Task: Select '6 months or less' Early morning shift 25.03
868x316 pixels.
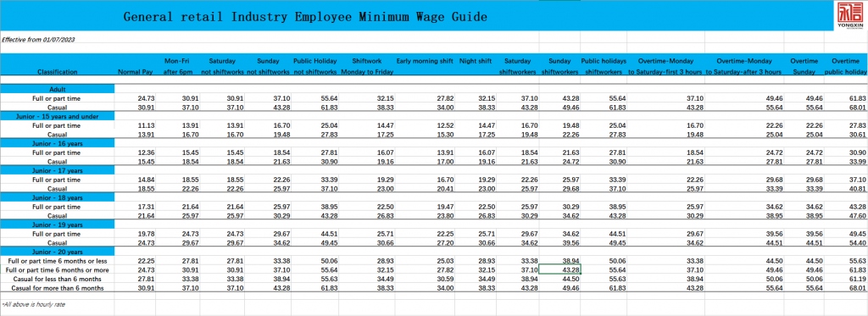Action: pyautogui.click(x=446, y=260)
